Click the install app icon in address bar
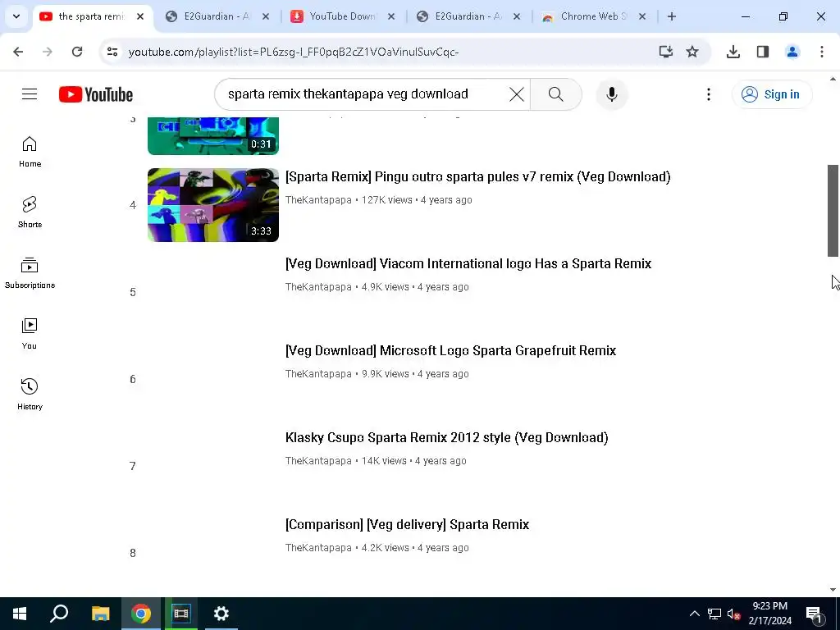The height and width of the screenshot is (630, 840). (x=666, y=52)
